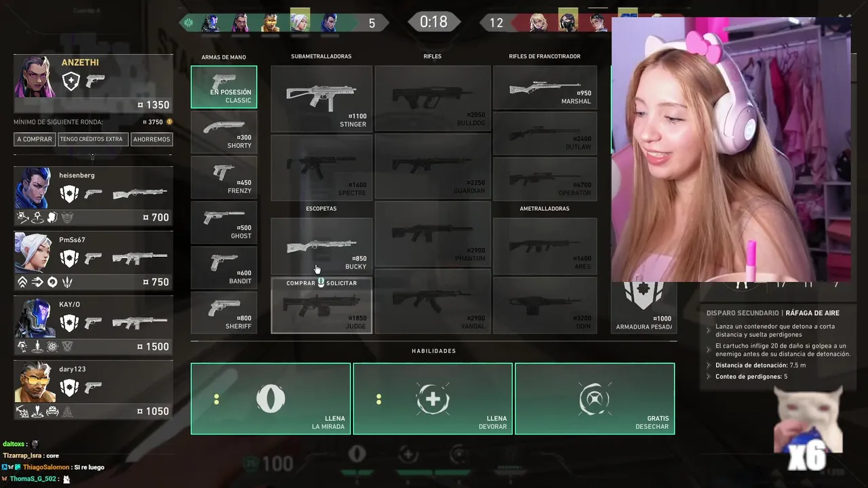The image size is (868, 488).
Task: Click the A COMPRAR button
Action: coord(35,139)
